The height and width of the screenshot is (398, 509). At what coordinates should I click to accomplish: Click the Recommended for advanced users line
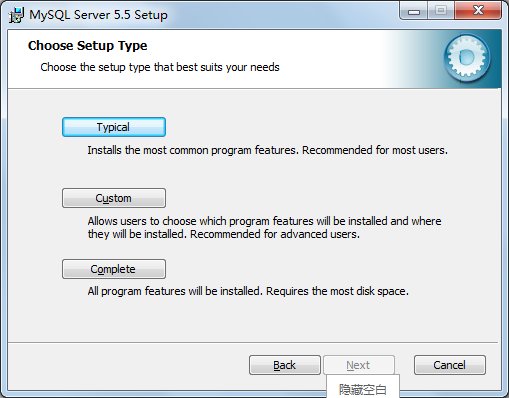(x=224, y=234)
